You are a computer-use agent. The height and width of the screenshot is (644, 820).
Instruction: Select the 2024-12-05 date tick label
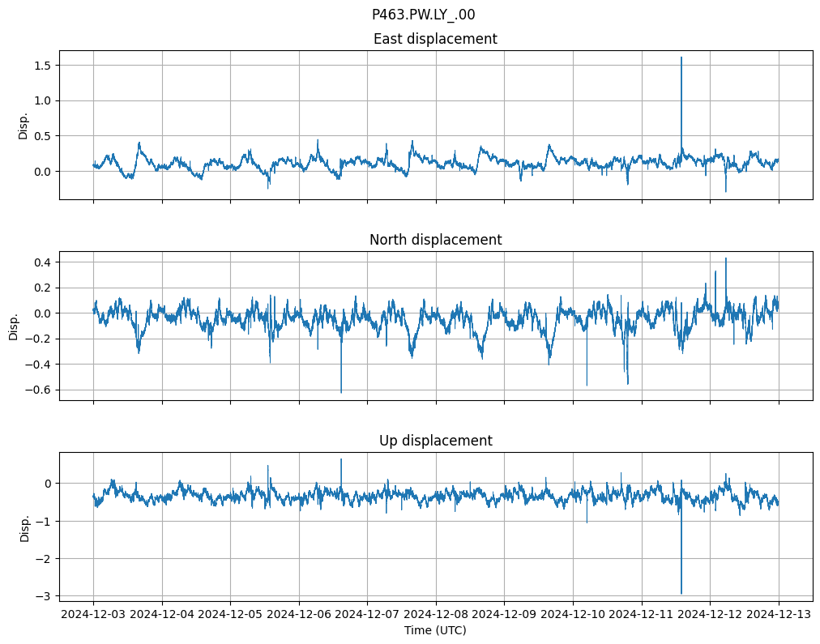[x=230, y=615]
